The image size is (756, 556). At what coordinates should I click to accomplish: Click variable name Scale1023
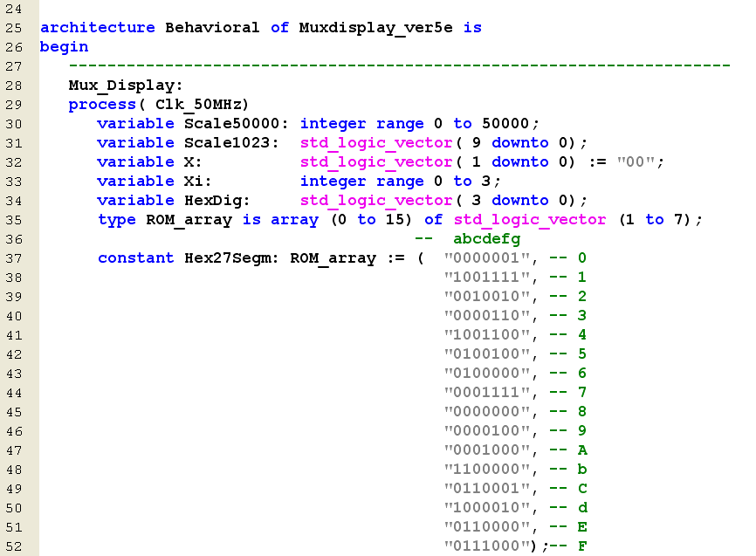[x=227, y=143]
